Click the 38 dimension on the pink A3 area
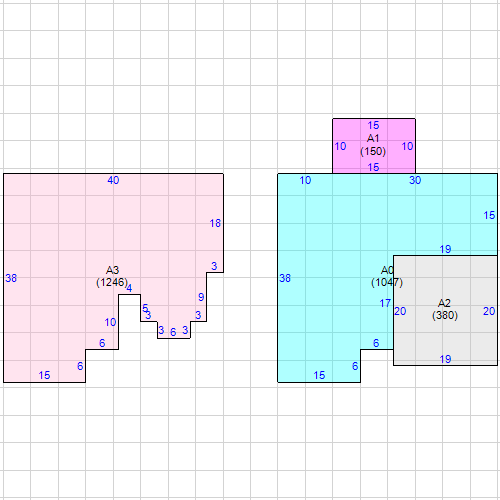 coord(11,278)
